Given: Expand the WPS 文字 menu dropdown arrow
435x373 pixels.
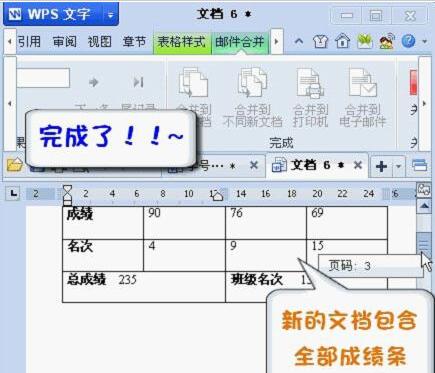Looking at the screenshot, I should (111, 15).
